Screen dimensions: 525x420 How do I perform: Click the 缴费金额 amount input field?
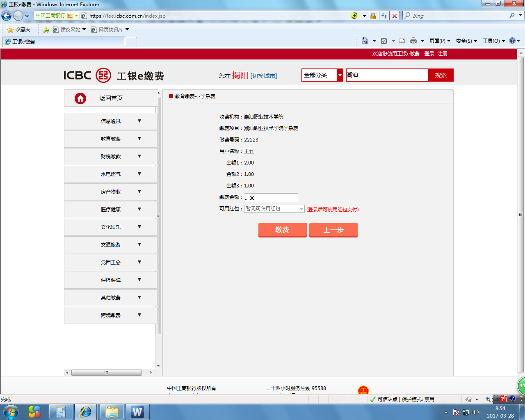[271, 198]
